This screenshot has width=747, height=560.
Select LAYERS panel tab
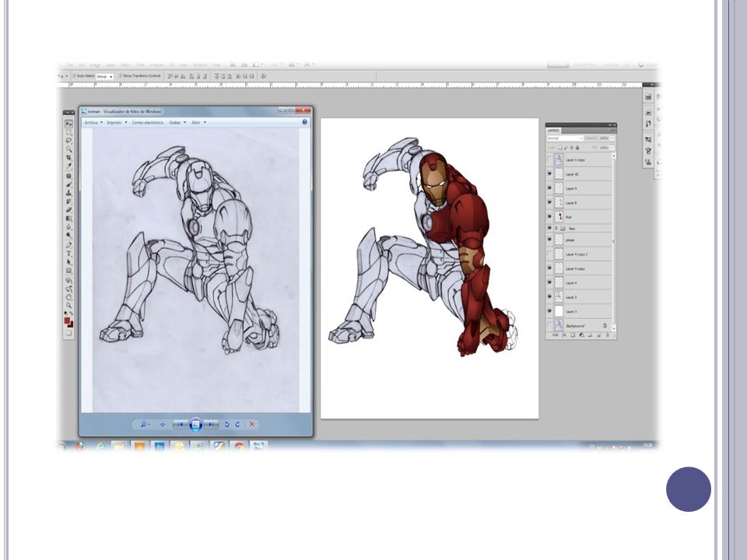pyautogui.click(x=554, y=131)
